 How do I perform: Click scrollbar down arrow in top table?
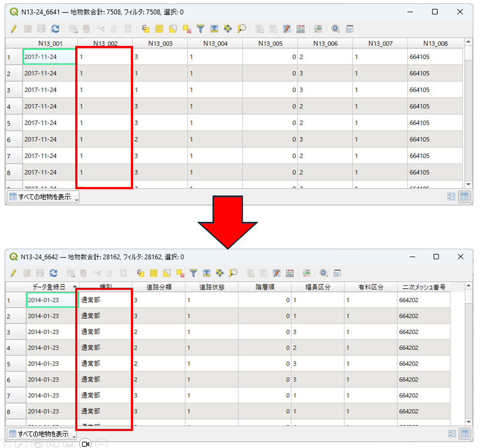(x=468, y=184)
